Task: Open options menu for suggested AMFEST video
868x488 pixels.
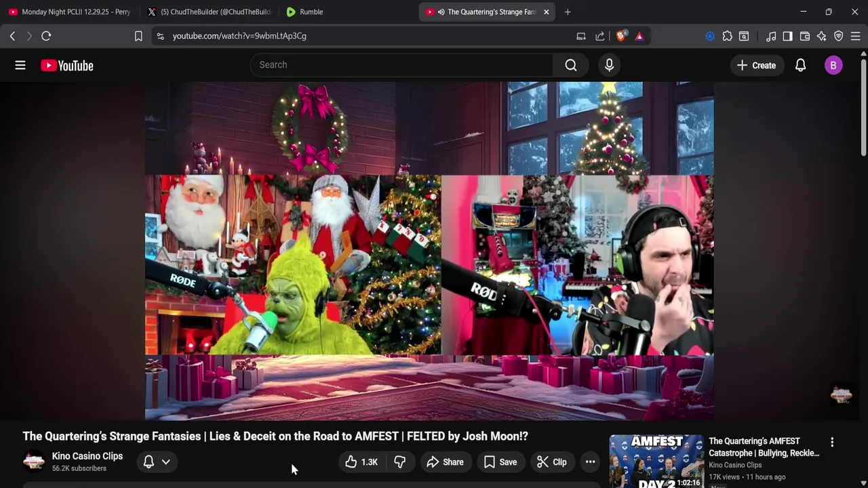Action: point(832,442)
